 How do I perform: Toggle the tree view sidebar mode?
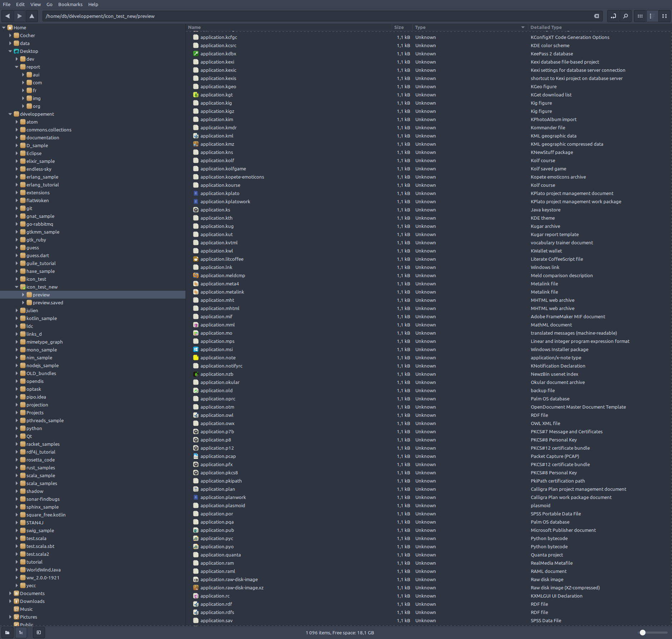(21, 632)
